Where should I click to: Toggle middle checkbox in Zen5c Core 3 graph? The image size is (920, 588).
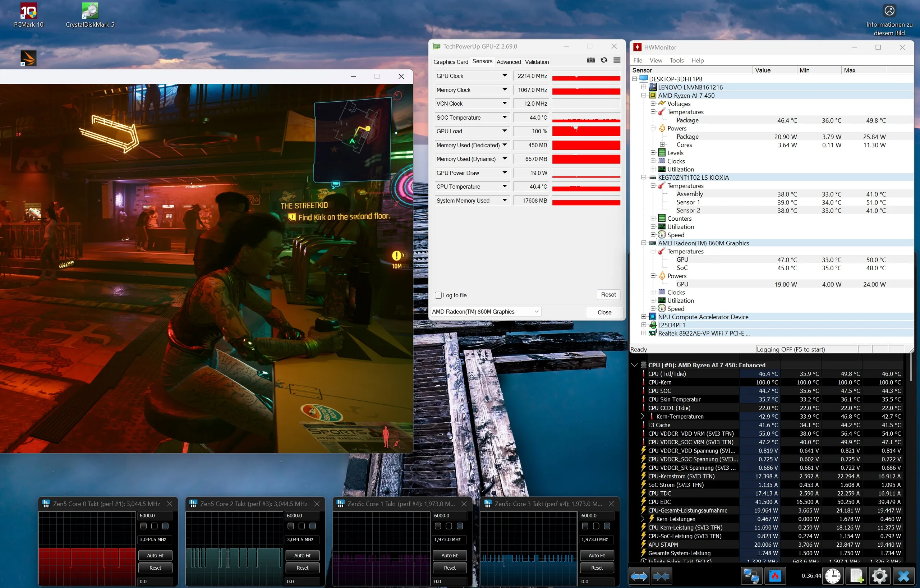(596, 526)
